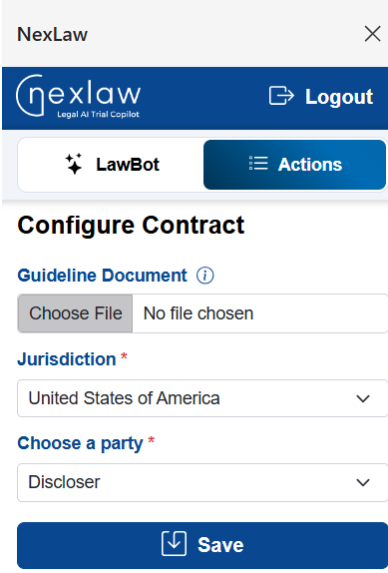Close the NexLaw side panel
The height and width of the screenshot is (573, 388).
click(x=372, y=34)
